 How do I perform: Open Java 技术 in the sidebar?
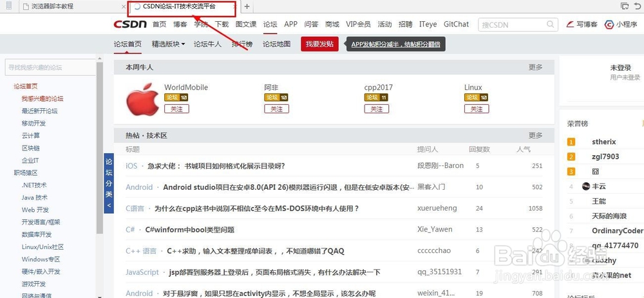tap(35, 198)
